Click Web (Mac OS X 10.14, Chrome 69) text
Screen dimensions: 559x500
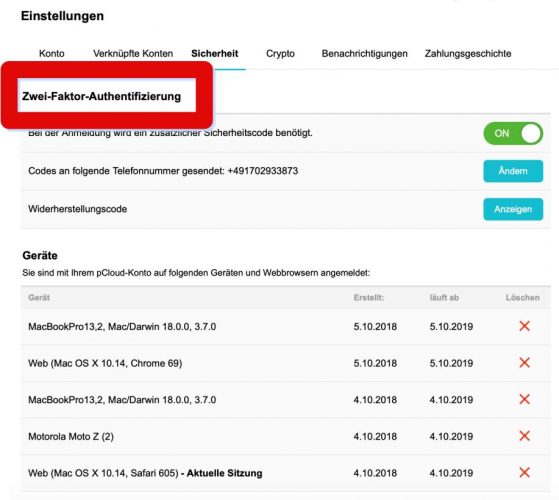[x=105, y=363]
